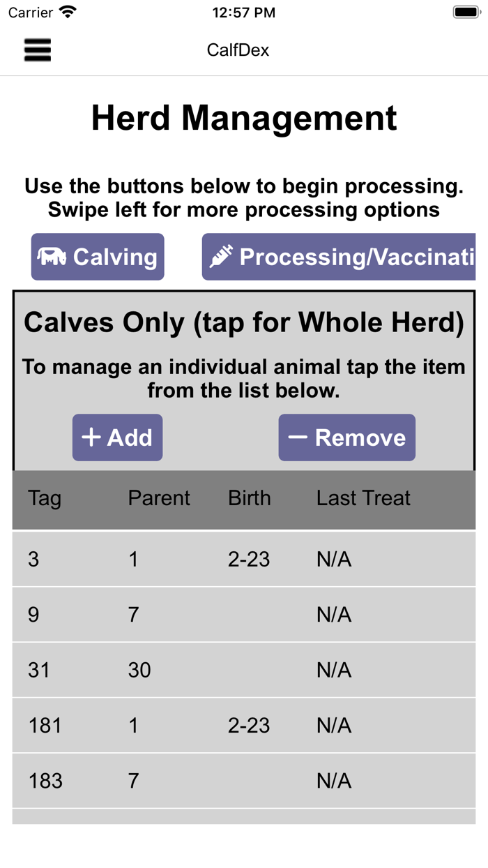Select the calf with tag 3
488x868 pixels.
pyautogui.click(x=243, y=558)
